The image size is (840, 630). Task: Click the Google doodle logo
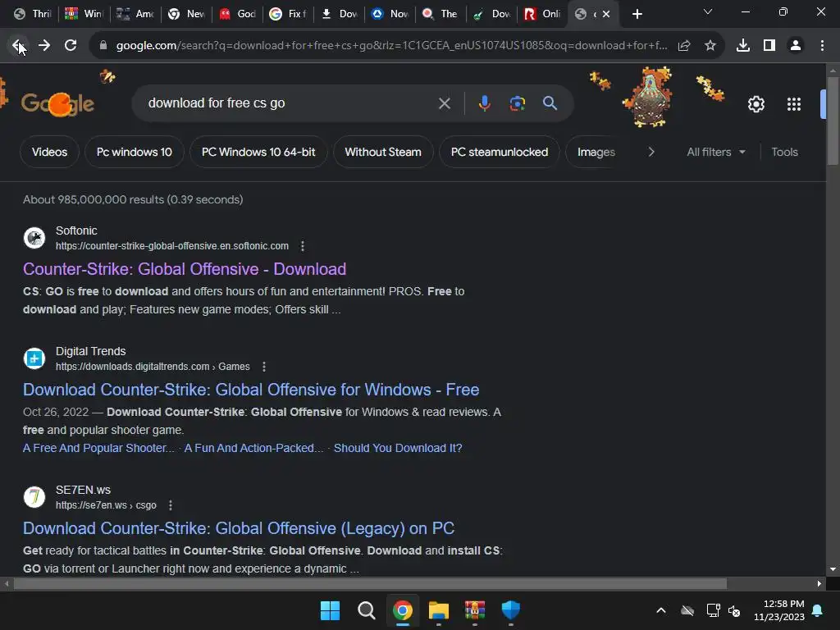point(58,103)
